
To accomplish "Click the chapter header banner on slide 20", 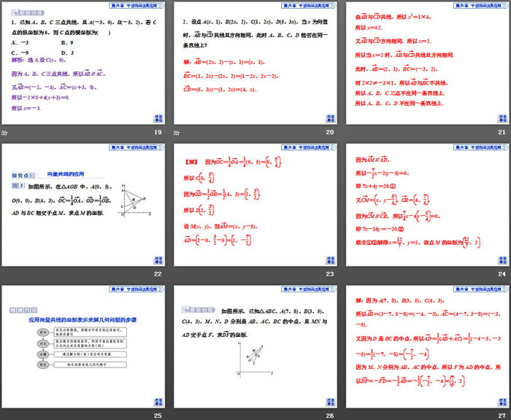I will point(309,6).
